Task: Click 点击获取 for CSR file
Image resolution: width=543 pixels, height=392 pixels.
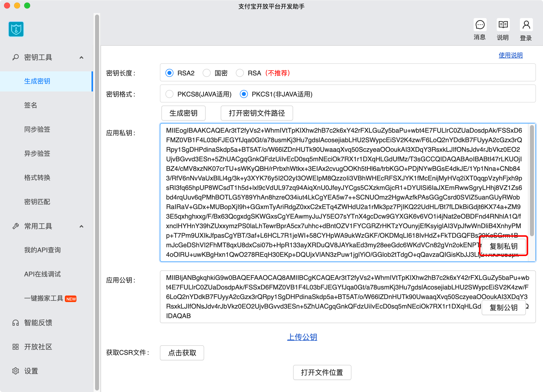Action: click(182, 353)
